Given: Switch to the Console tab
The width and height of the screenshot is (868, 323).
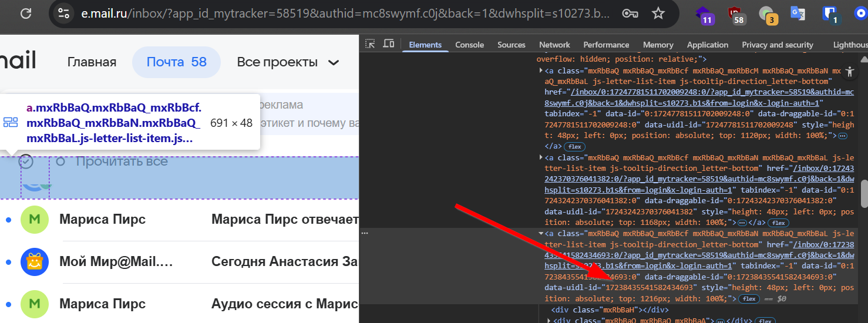Looking at the screenshot, I should [x=470, y=45].
